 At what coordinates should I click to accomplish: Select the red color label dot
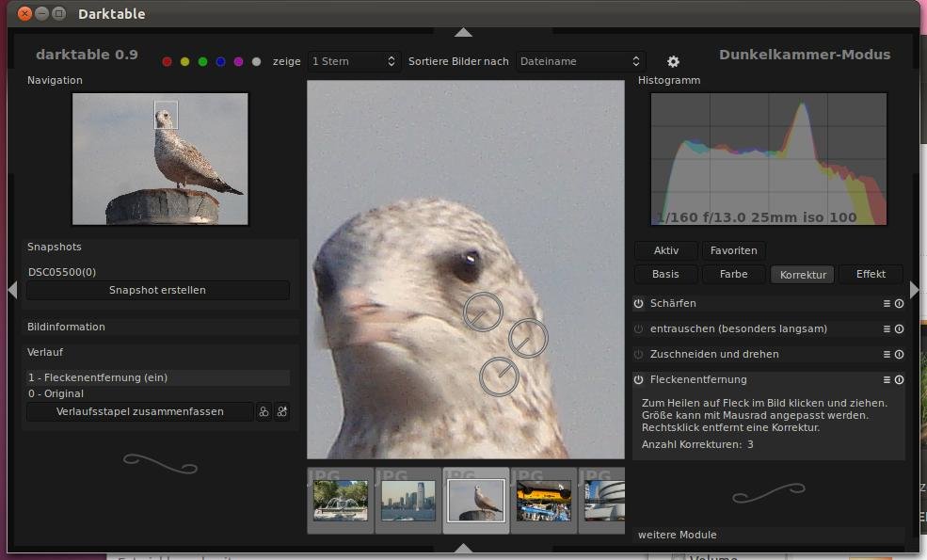click(168, 62)
